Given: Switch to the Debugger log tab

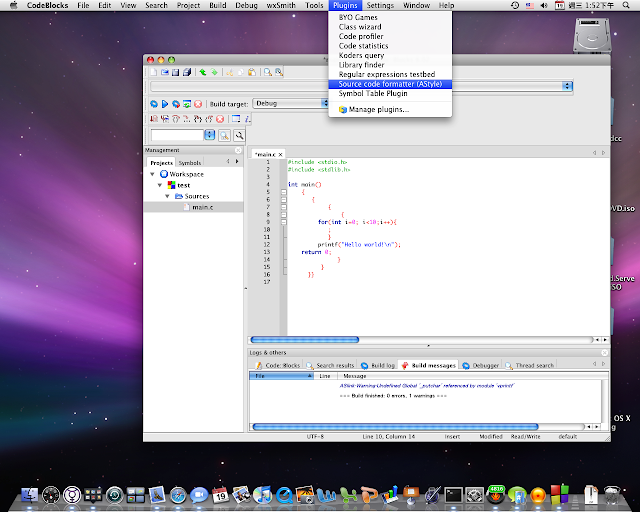Looking at the screenshot, I should (x=481, y=365).
